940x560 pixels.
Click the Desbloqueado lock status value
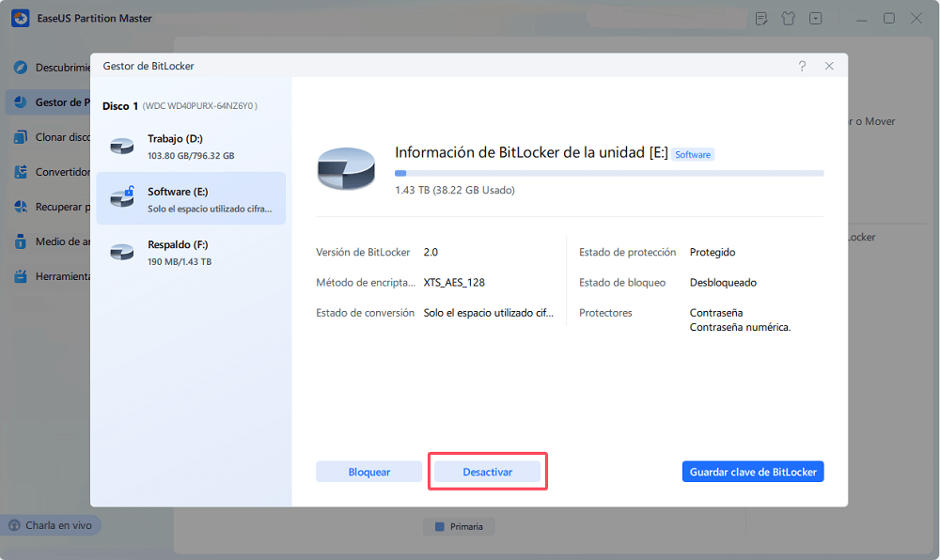[723, 283]
